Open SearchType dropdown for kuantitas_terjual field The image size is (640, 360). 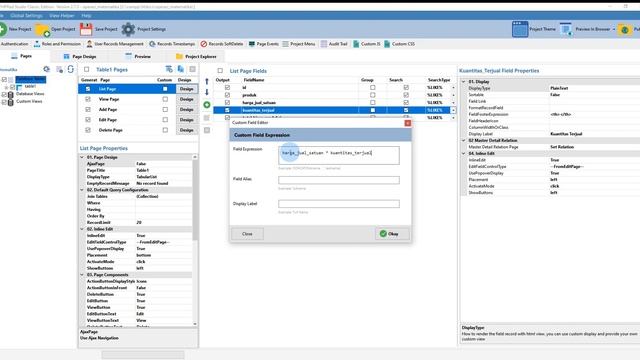pos(453,110)
